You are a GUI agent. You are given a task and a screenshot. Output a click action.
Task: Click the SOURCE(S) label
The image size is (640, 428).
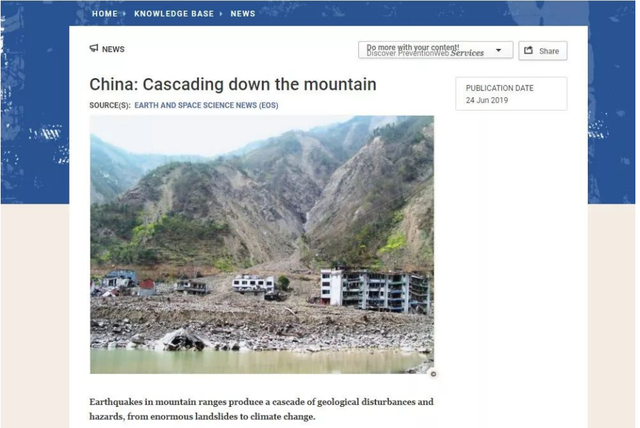pos(110,105)
